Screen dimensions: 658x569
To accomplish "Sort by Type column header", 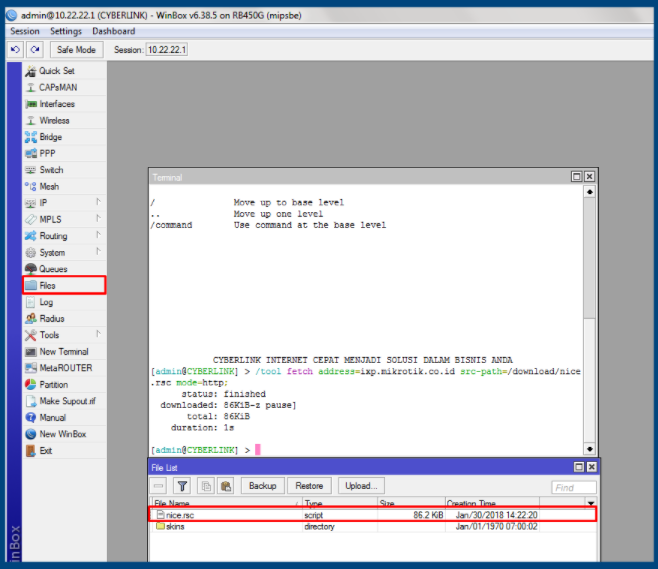I will point(340,503).
